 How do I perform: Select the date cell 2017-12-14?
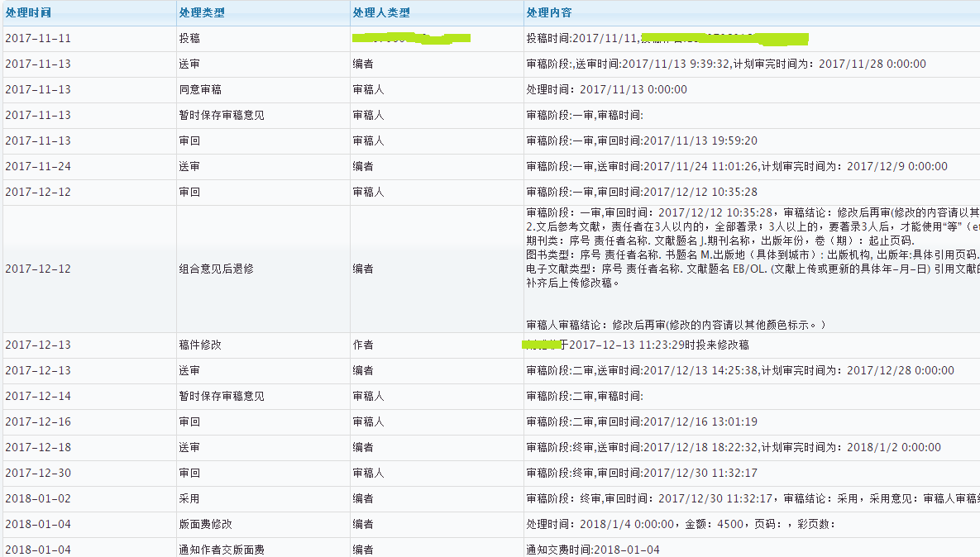(38, 396)
